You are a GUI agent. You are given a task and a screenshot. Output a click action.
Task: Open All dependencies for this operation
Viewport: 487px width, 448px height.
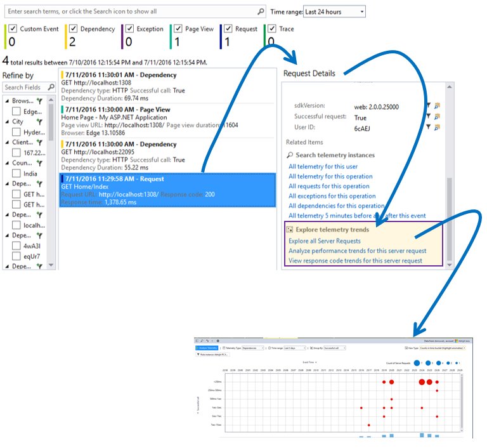pos(336,206)
